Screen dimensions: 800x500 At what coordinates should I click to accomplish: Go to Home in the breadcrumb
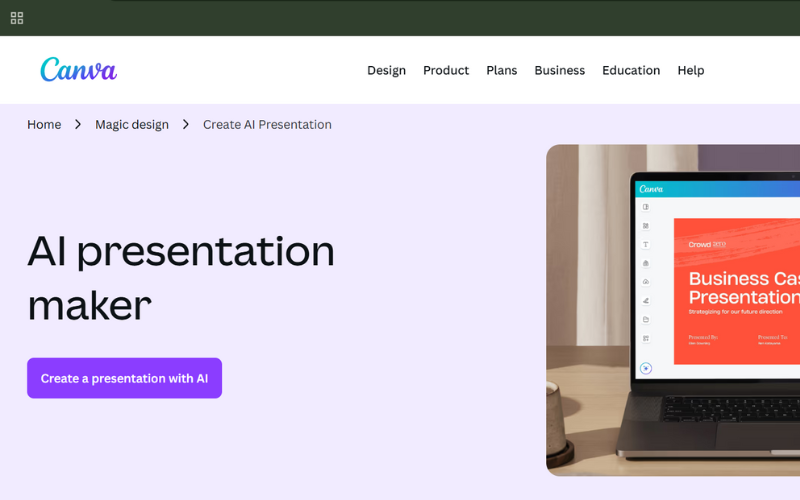point(44,124)
